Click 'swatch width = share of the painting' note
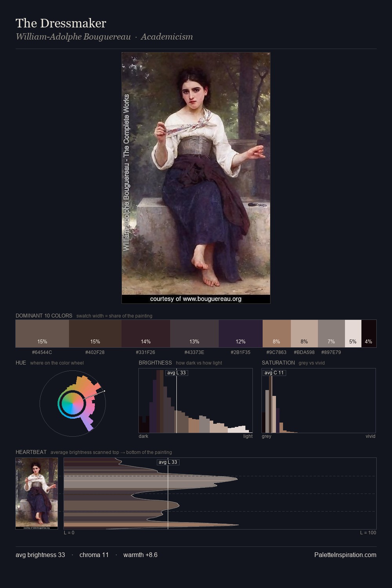 click(x=114, y=316)
